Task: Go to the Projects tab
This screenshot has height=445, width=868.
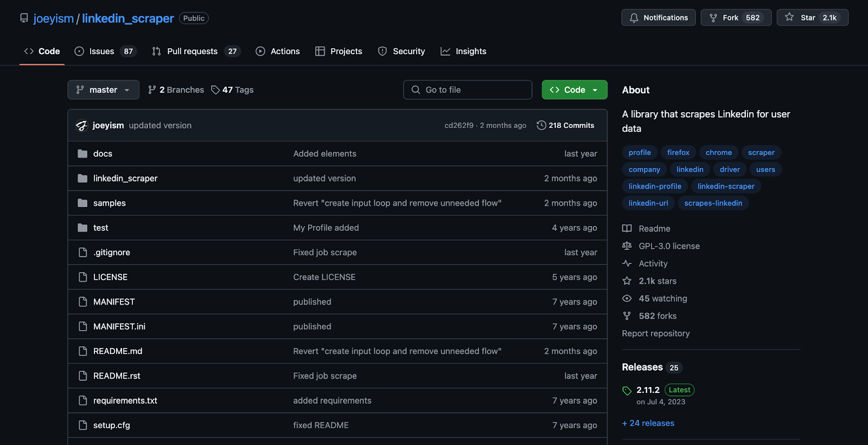Action: (339, 51)
